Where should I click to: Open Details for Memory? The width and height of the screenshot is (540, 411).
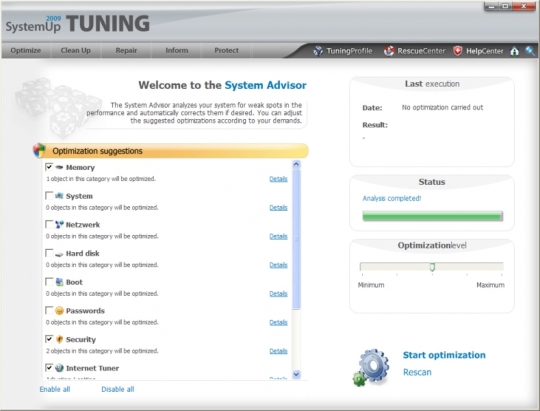pyautogui.click(x=278, y=179)
